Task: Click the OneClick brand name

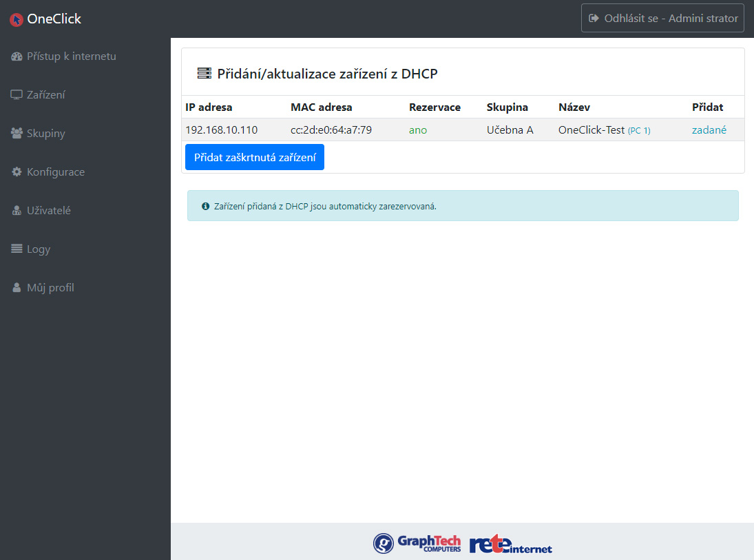Action: click(x=54, y=19)
